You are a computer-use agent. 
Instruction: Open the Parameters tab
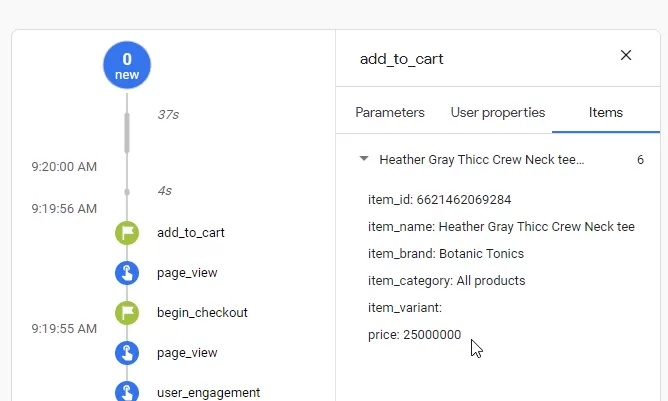point(390,113)
